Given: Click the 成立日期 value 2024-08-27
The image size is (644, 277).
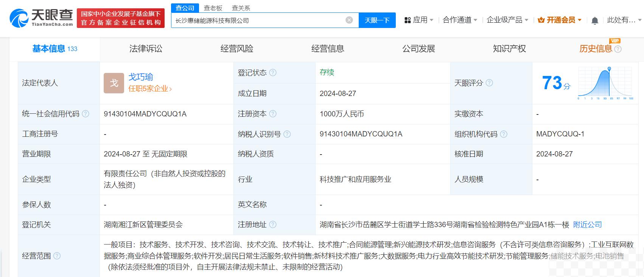Looking at the screenshot, I should tap(338, 94).
